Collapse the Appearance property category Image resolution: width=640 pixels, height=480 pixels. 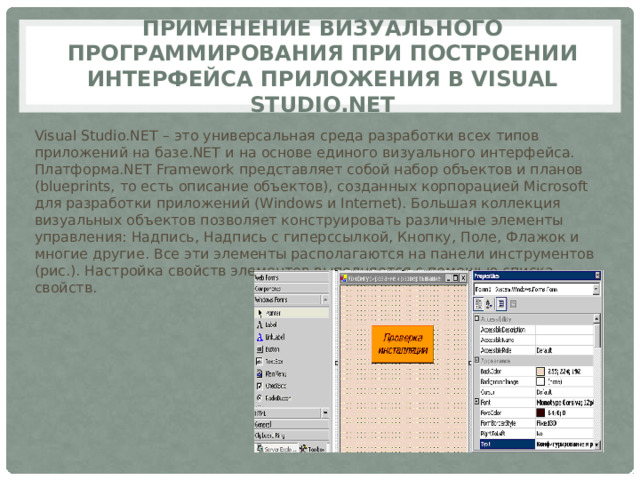[476, 360]
